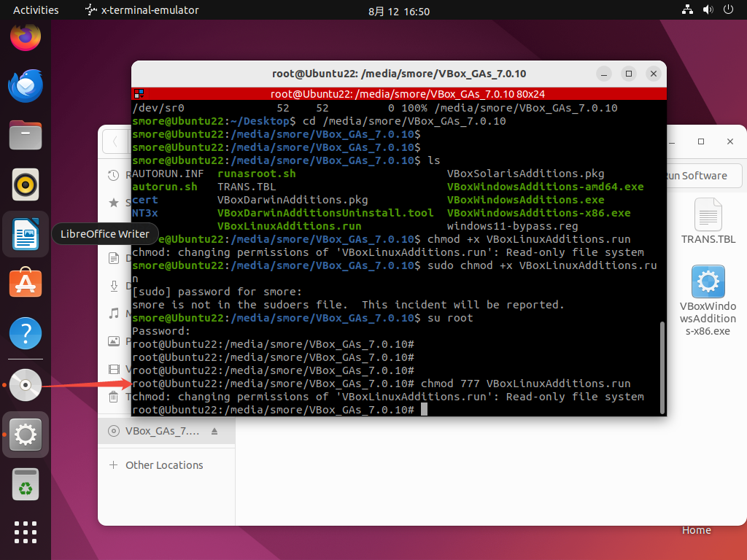Image resolution: width=747 pixels, height=560 pixels.
Task: Show the applications grid
Action: click(x=26, y=532)
